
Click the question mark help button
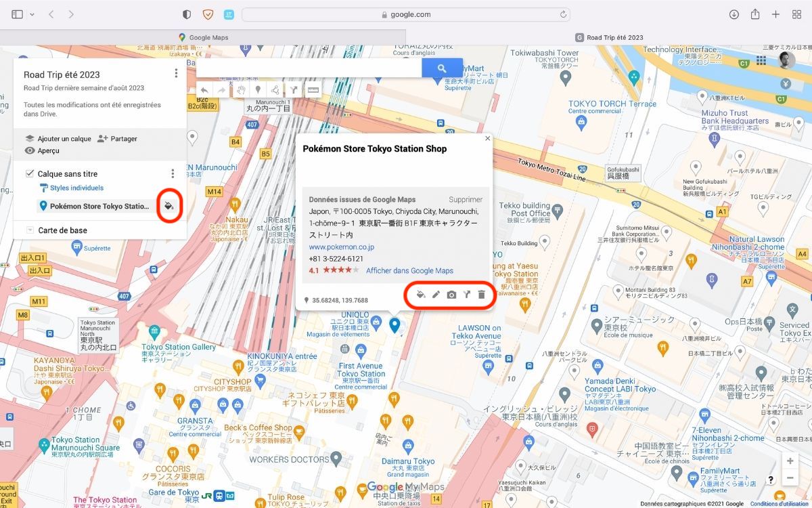771,480
